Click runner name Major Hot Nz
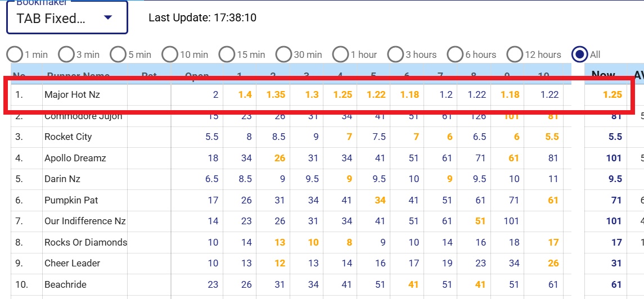 (72, 95)
